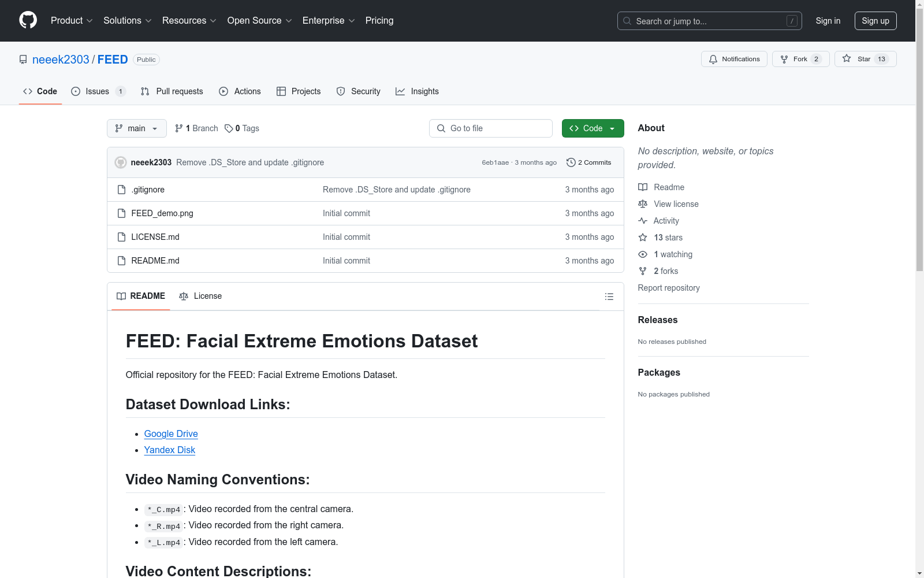Image resolution: width=924 pixels, height=578 pixels.
Task: Open the green Code dropdown button
Action: click(x=593, y=128)
